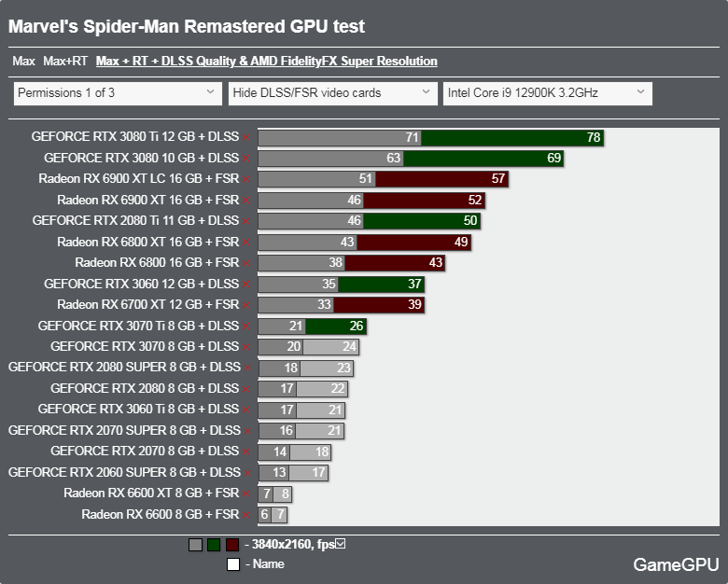This screenshot has height=584, width=728.
Task: Click the RTX 3080 Ti green 78 fps bar
Action: (512, 137)
